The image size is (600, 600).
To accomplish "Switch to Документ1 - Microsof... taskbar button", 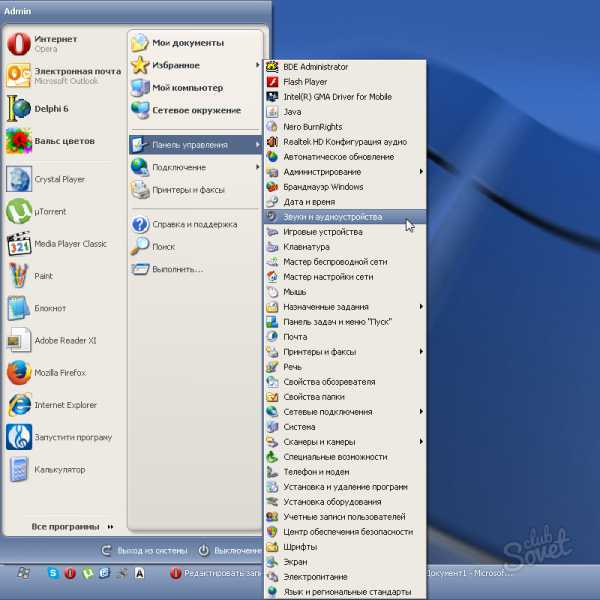I will (x=469, y=573).
